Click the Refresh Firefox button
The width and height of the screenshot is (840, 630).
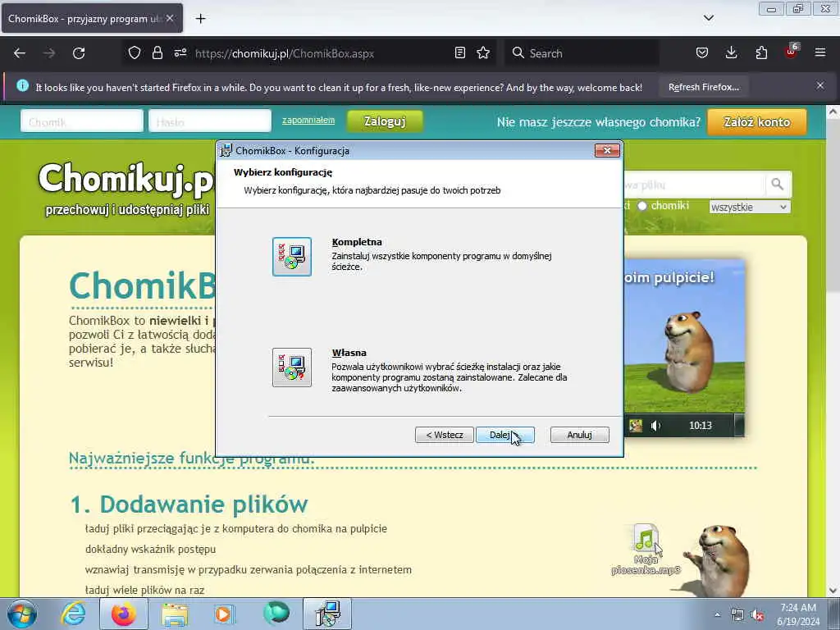(703, 87)
